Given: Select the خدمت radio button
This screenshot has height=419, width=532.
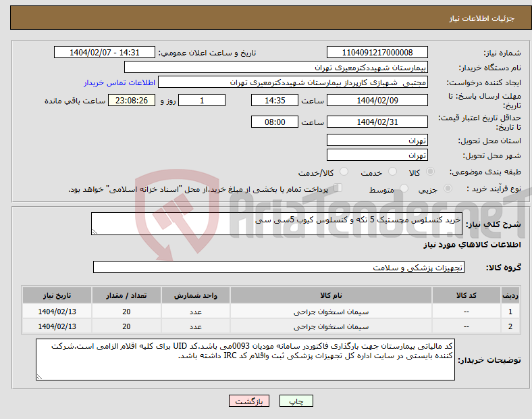Looking at the screenshot, I should pyautogui.click(x=392, y=172).
